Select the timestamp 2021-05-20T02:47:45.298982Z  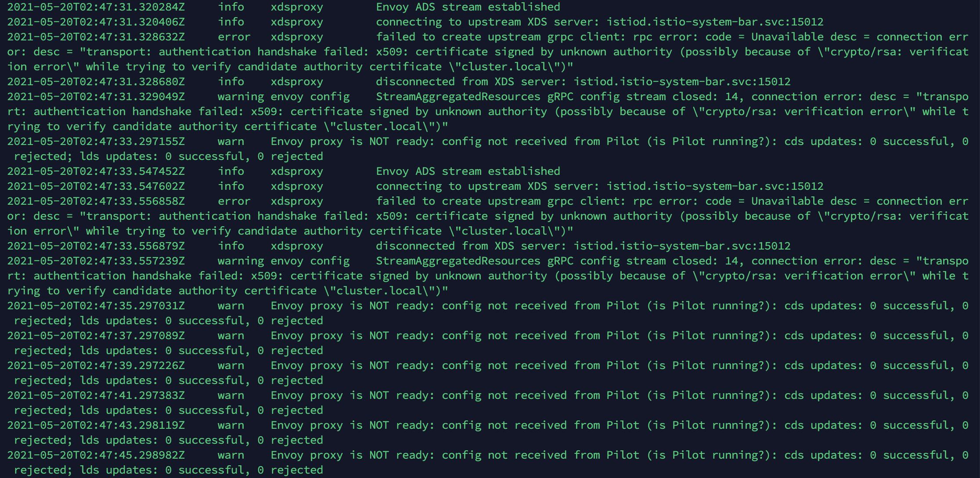click(x=96, y=455)
